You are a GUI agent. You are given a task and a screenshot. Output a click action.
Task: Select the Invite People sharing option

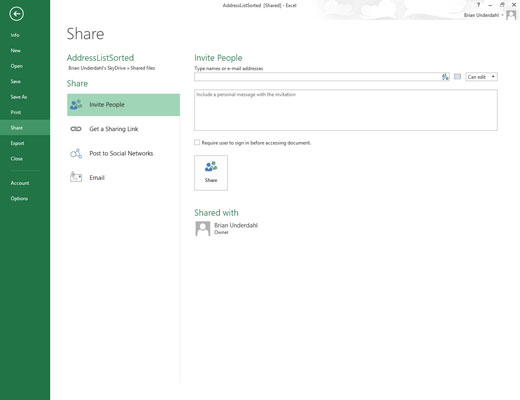pos(123,105)
